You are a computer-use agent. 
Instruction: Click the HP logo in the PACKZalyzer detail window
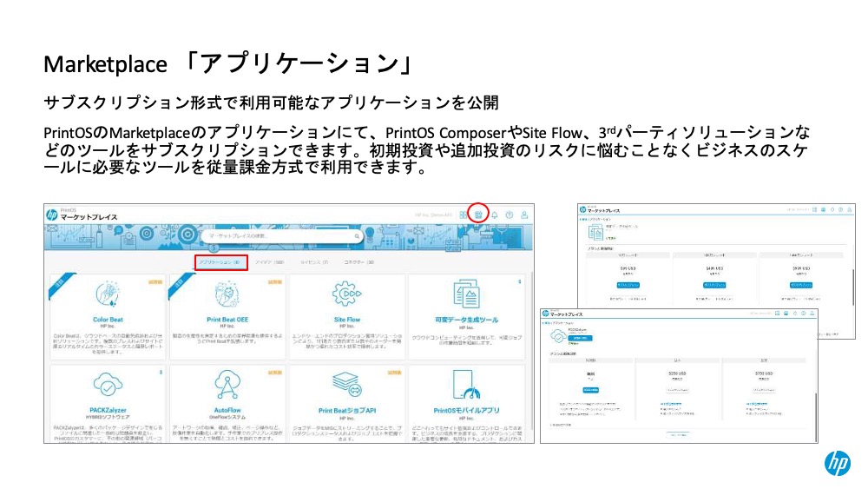pyautogui.click(x=546, y=314)
